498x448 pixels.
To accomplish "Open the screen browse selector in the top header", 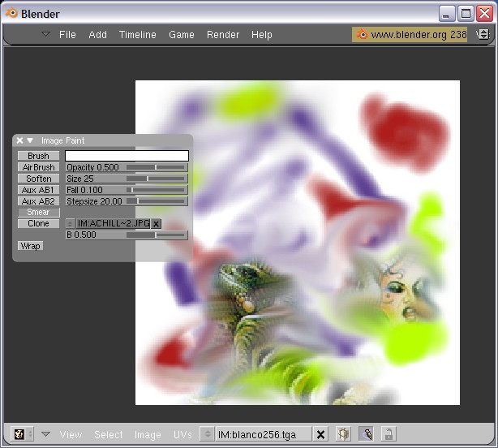I will (x=483, y=34).
